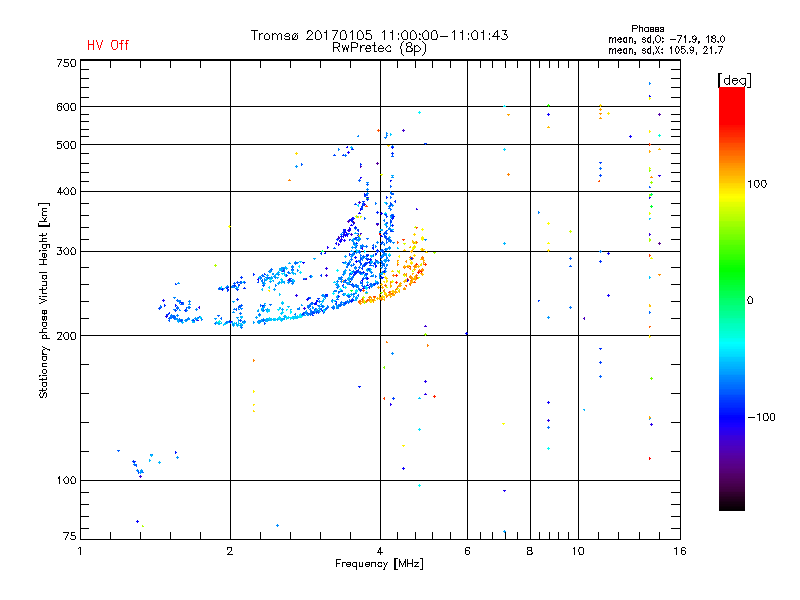Click the colorbar tick label '0'
The width and height of the screenshot is (800, 600).
tap(750, 300)
